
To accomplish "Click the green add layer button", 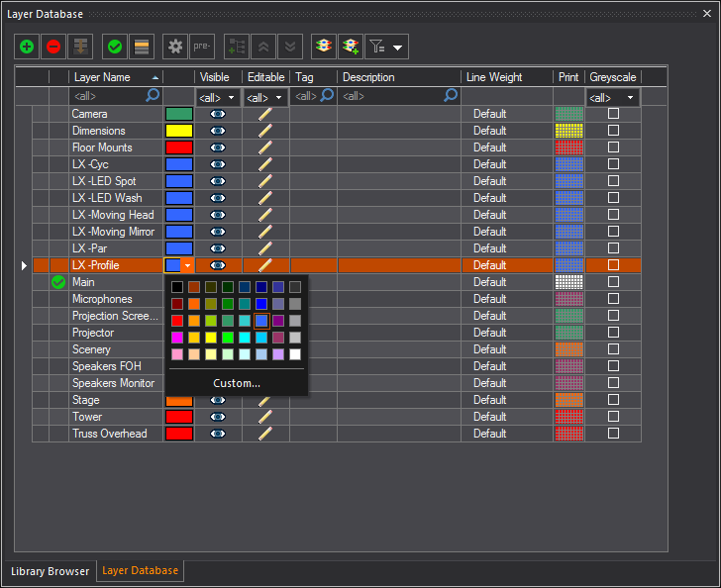I will tap(27, 46).
